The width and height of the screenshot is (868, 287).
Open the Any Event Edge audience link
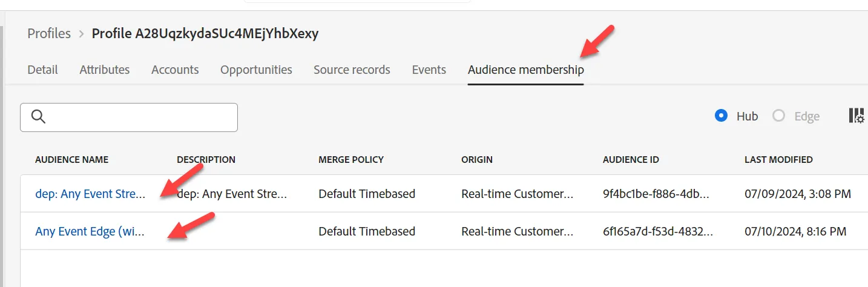[90, 231]
